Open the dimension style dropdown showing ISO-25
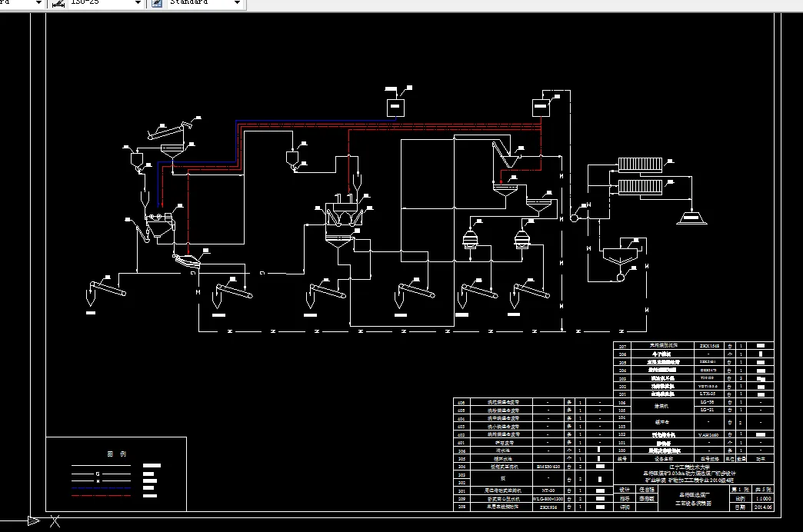Image resolution: width=803 pixels, height=532 pixels. 105,3
